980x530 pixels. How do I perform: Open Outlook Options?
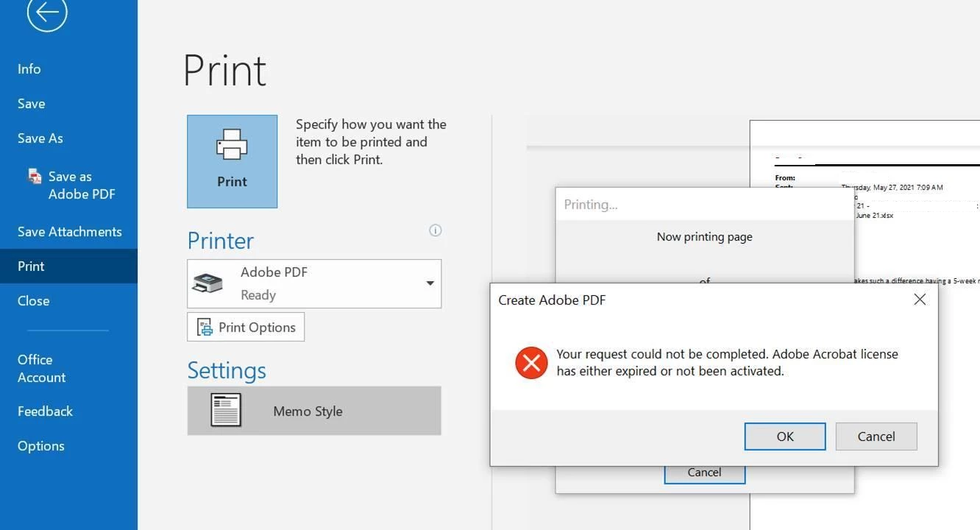[41, 446]
